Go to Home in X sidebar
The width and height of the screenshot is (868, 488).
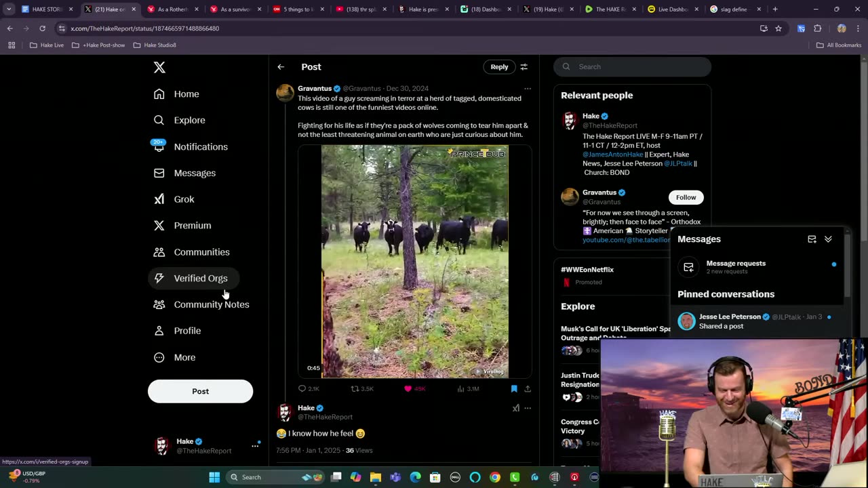(x=176, y=94)
